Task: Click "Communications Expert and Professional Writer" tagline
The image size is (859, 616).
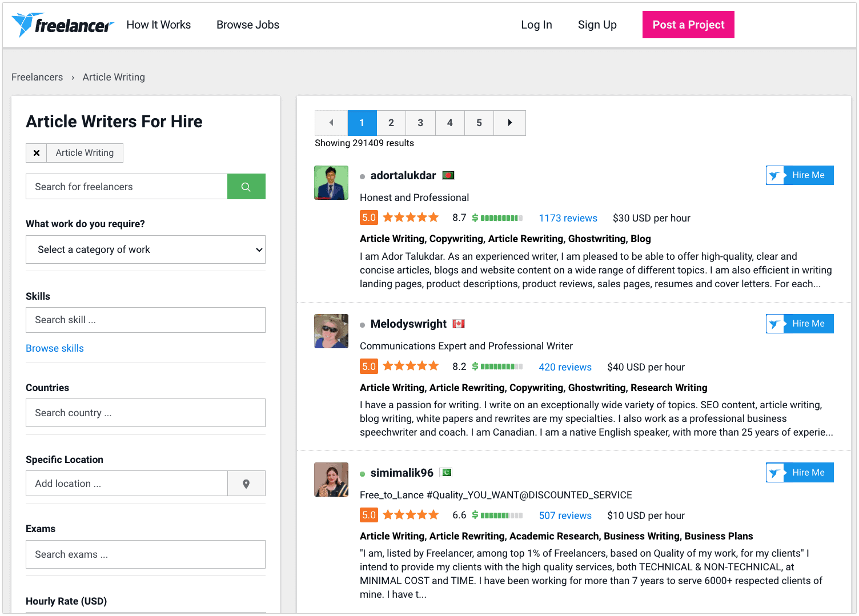Action: [466, 346]
